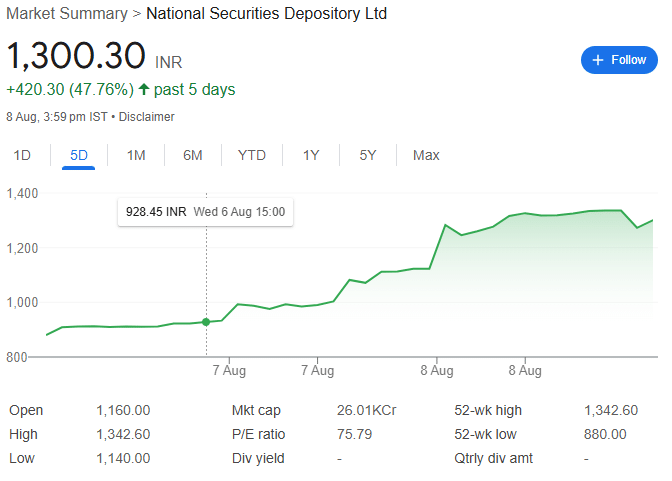The height and width of the screenshot is (481, 672).
Task: Click the National Securities Depository Ltd title
Action: (267, 13)
